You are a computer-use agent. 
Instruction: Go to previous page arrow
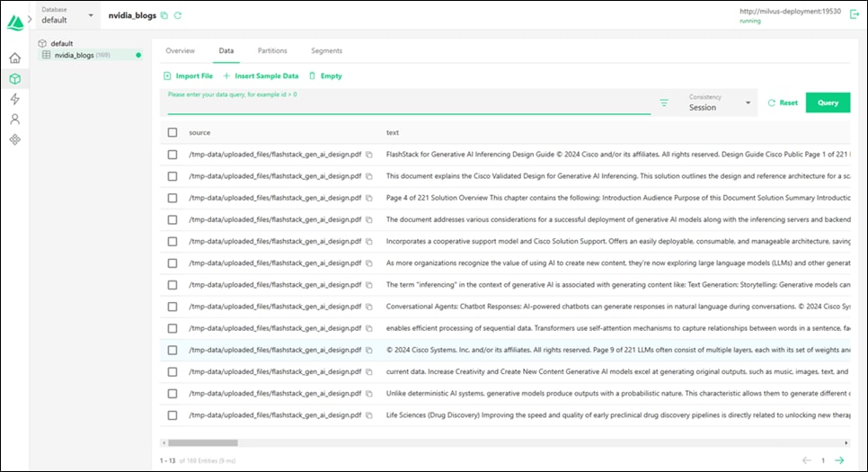click(807, 460)
